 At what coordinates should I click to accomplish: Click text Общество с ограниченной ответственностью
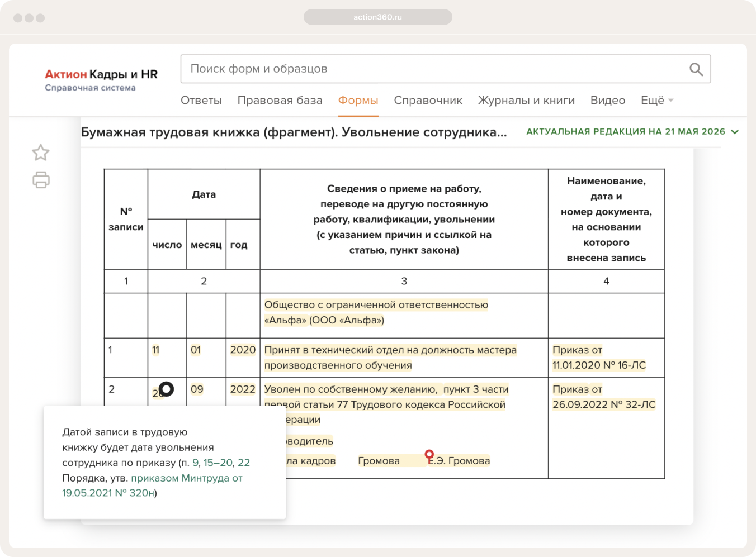pyautogui.click(x=376, y=305)
